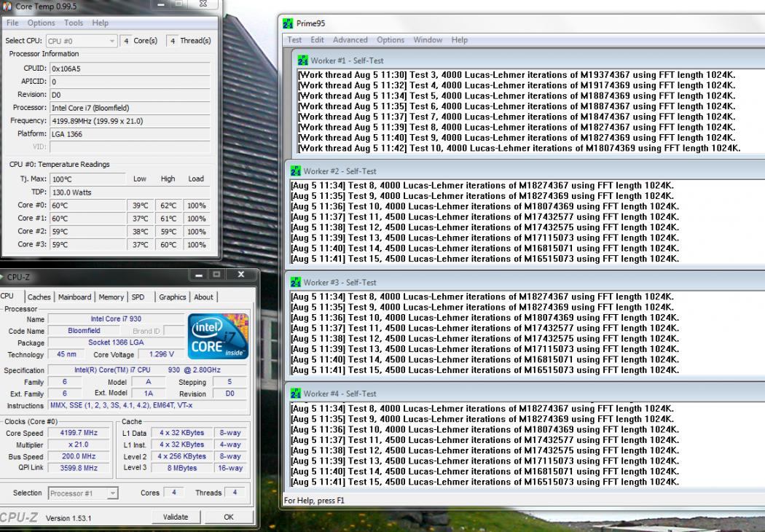Open the Prime95 Help menu
The width and height of the screenshot is (765, 532).
pyautogui.click(x=459, y=40)
